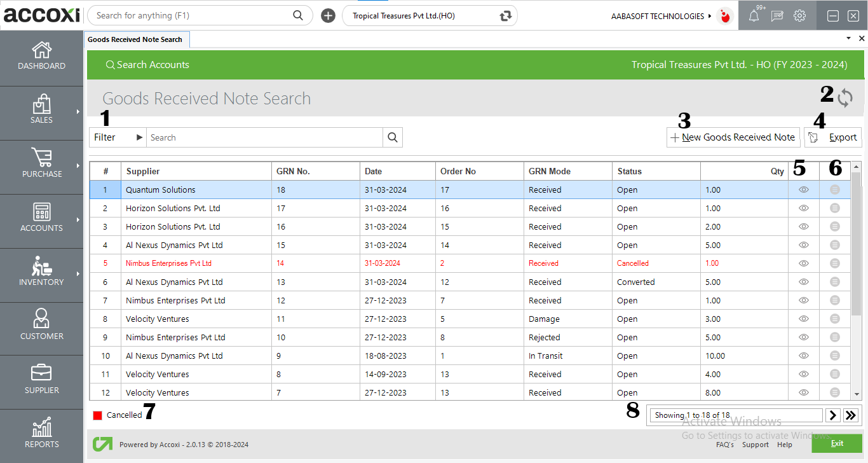View Velocity Ventures GRN 11 via eye icon
The image size is (868, 463).
(803, 319)
